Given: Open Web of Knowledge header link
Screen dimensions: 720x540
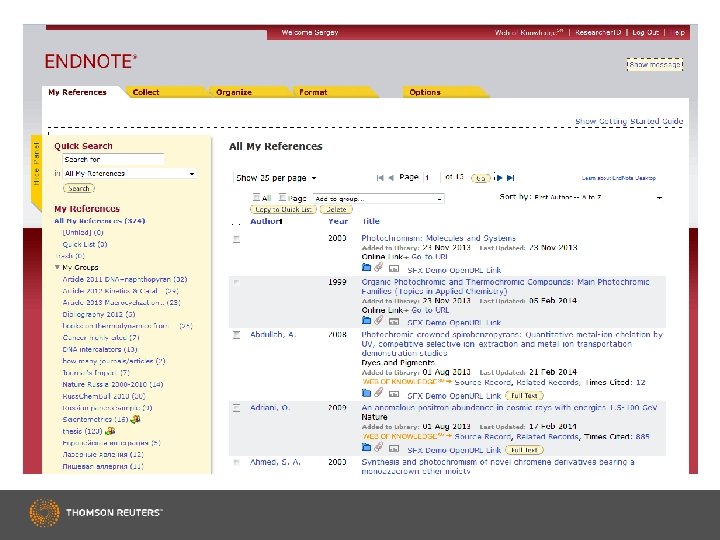Looking at the screenshot, I should 529,33.
